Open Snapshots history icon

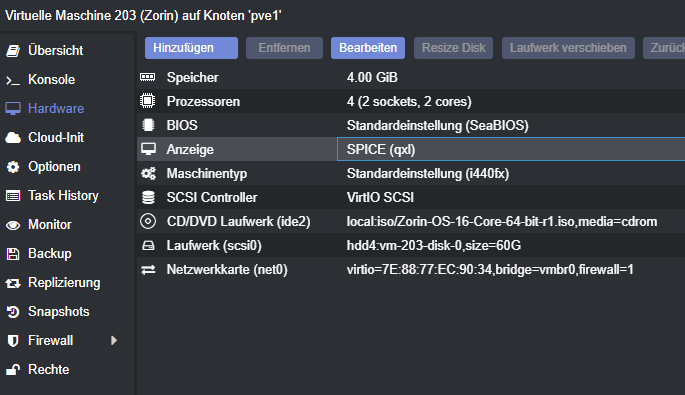click(x=13, y=312)
